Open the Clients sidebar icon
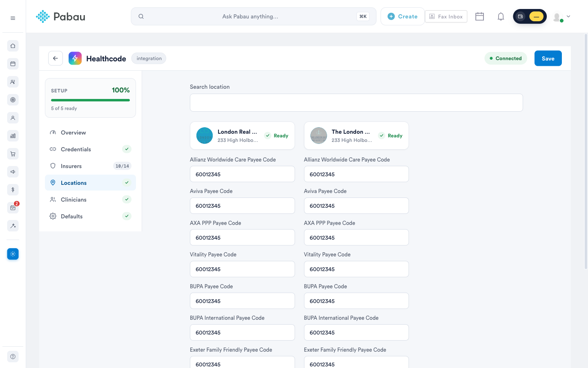 pos(13,82)
